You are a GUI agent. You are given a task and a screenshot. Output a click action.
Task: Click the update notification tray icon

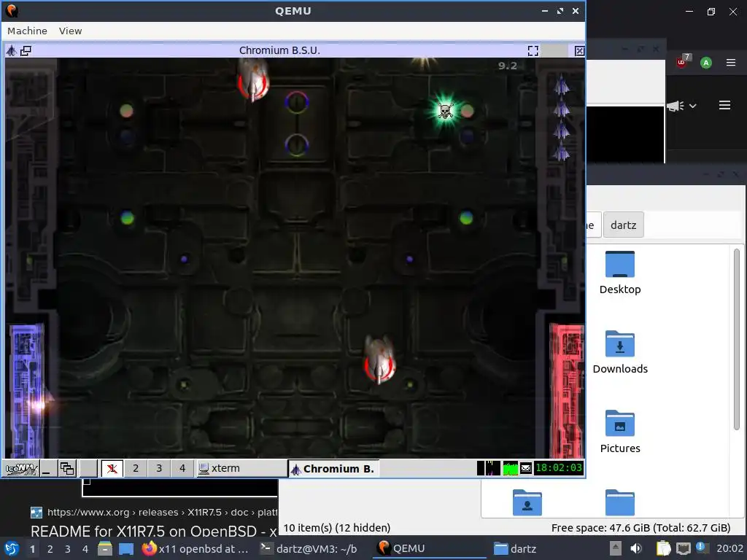[x=701, y=548]
